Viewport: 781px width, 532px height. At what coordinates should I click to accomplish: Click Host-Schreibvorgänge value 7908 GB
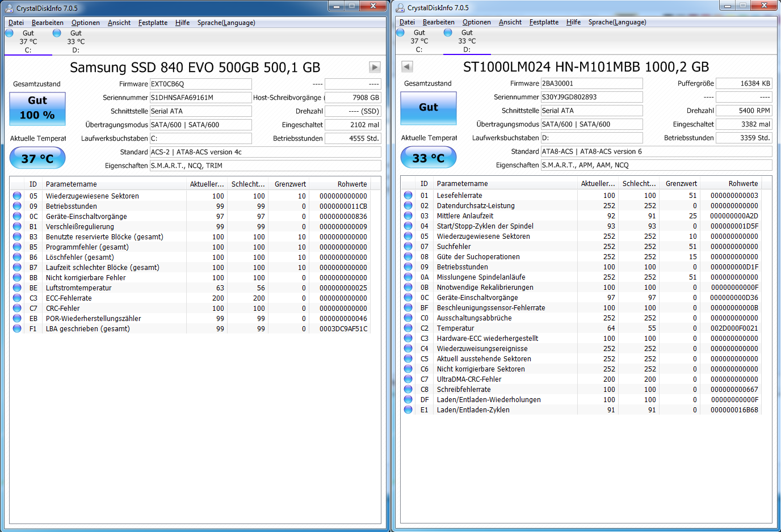pos(353,98)
